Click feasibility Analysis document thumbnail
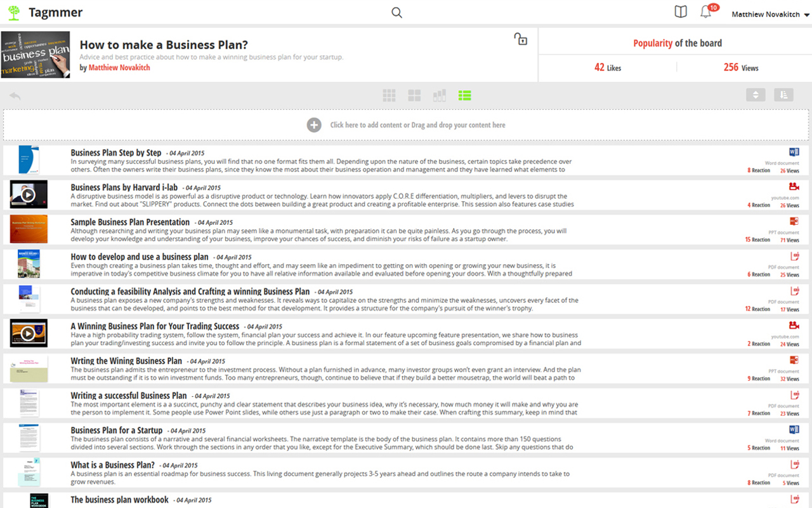 click(29, 298)
